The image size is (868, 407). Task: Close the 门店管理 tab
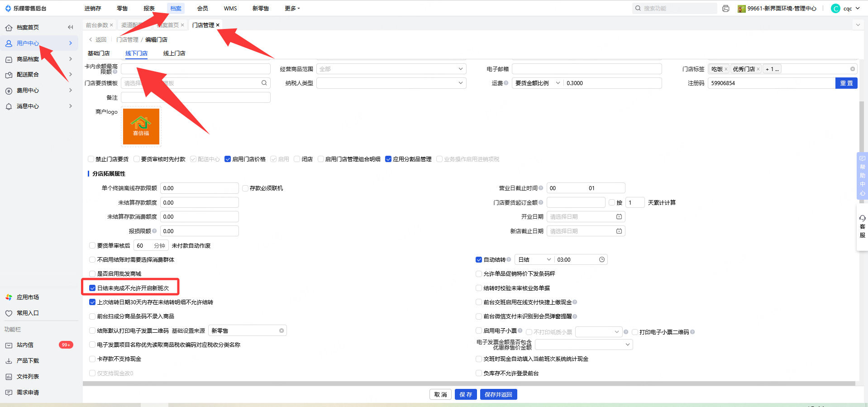click(x=218, y=25)
